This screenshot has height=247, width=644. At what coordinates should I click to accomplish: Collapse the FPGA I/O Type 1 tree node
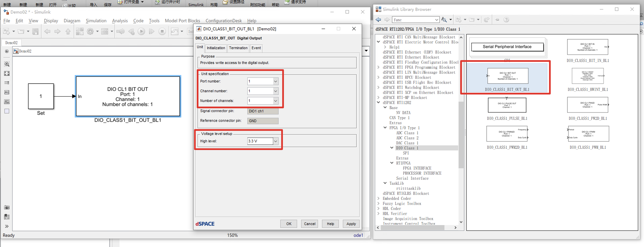[x=385, y=128]
